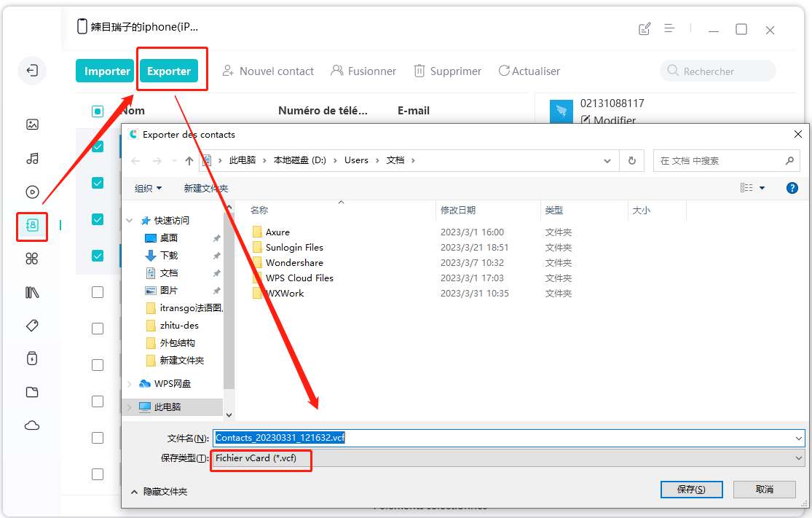
Task: Open the Apps section in sidebar
Action: [32, 259]
